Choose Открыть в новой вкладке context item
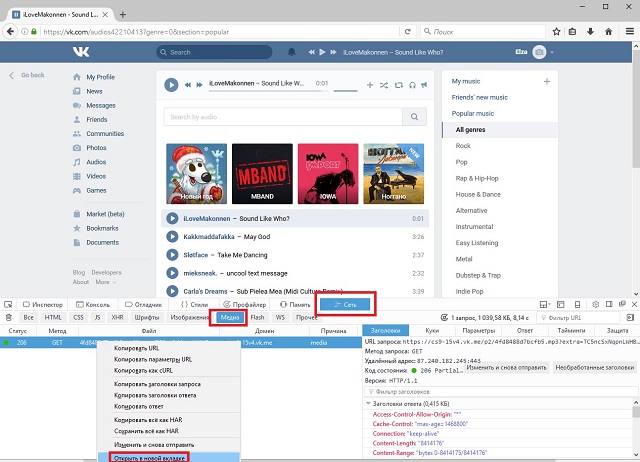 pyautogui.click(x=169, y=458)
